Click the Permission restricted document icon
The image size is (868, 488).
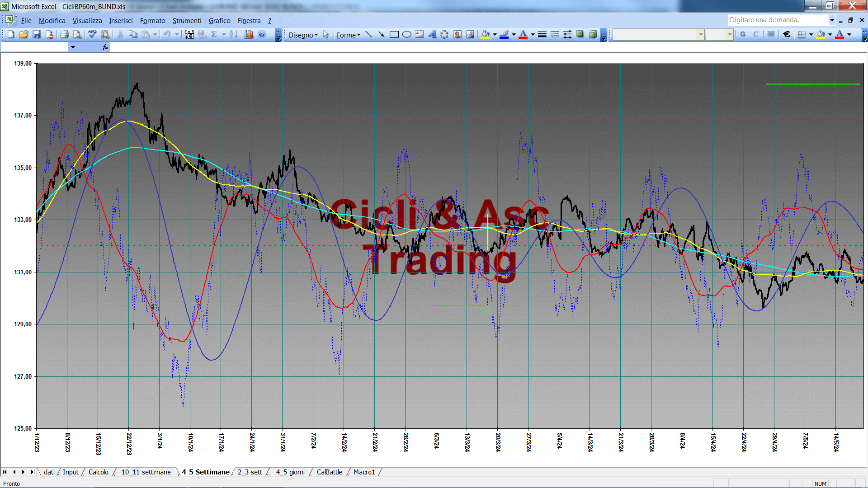pos(49,34)
